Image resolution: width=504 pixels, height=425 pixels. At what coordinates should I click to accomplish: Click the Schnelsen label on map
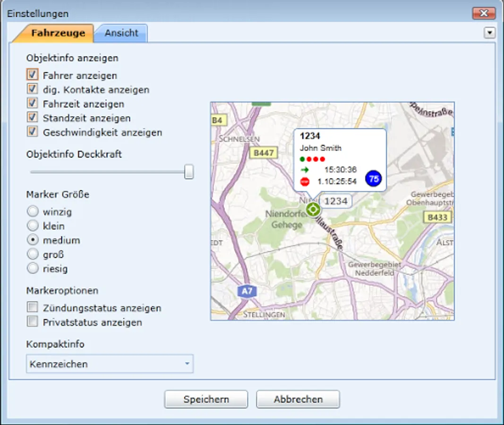(239, 139)
